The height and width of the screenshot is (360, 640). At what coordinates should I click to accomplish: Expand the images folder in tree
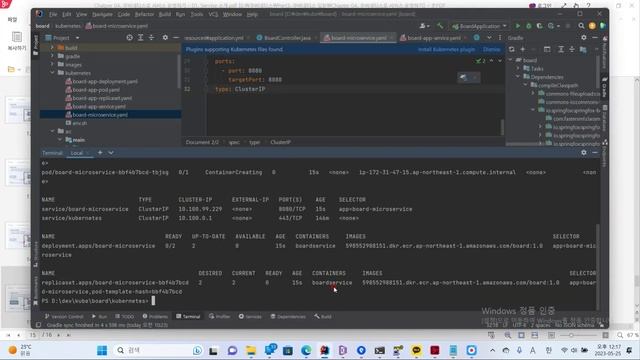52,64
